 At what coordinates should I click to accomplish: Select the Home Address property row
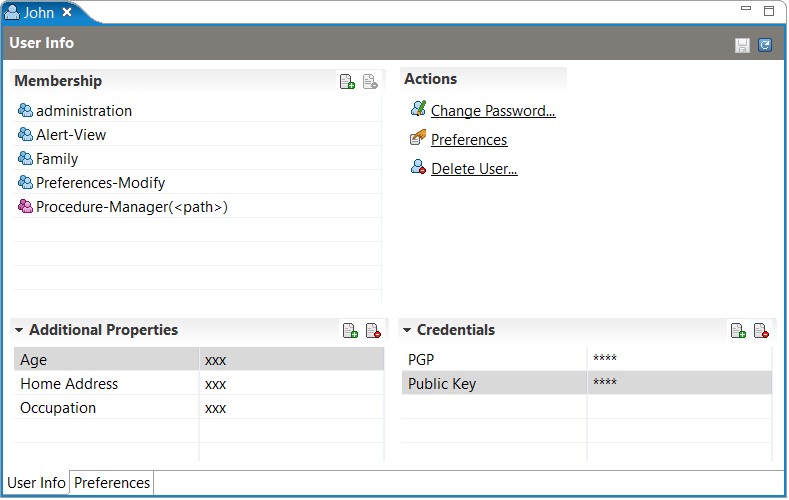199,384
